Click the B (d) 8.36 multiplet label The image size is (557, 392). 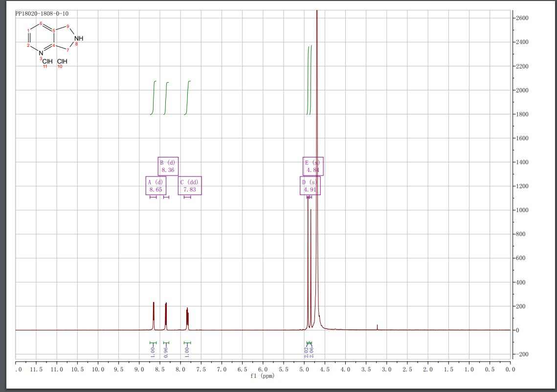pyautogui.click(x=168, y=166)
